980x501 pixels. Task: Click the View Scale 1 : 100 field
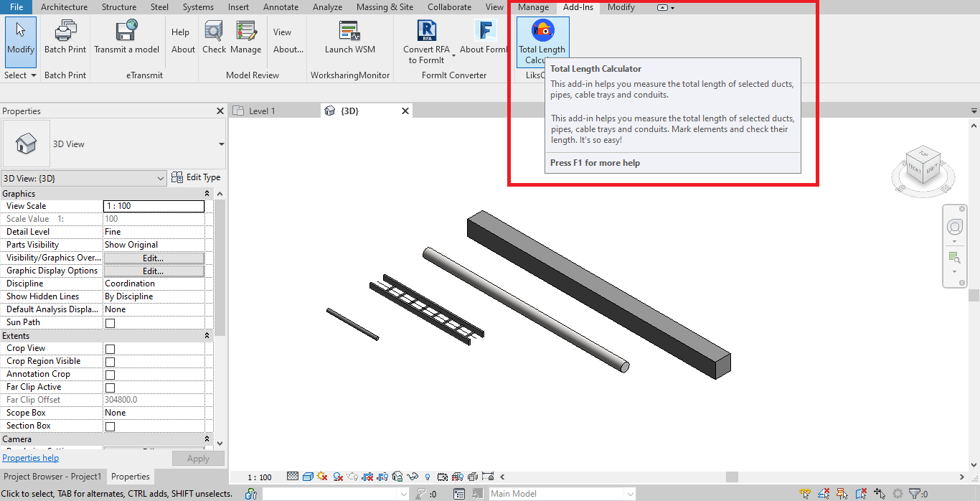pyautogui.click(x=154, y=206)
